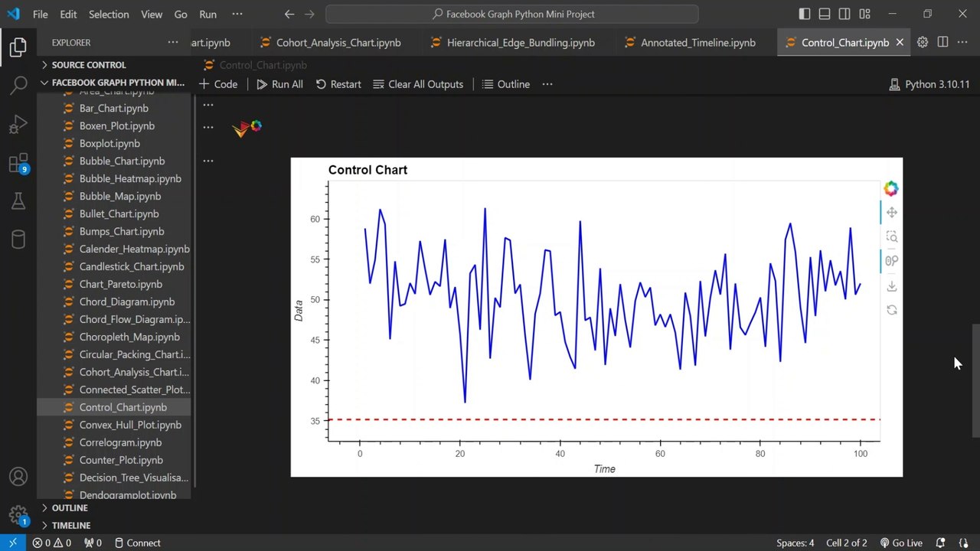The height and width of the screenshot is (551, 980).
Task: Go forward with the navigation arrow
Action: coord(309,14)
